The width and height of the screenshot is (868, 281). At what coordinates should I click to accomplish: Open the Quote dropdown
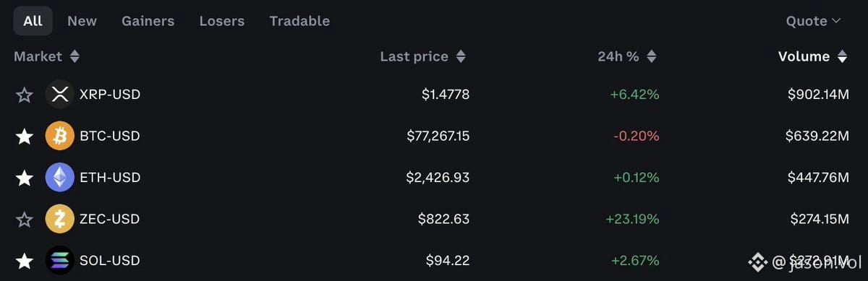[814, 21]
